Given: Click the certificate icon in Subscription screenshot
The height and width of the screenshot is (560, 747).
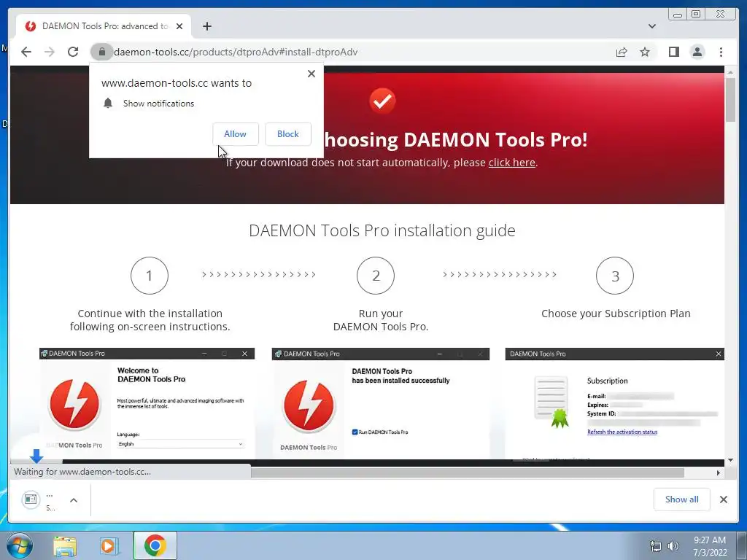Looking at the screenshot, I should [551, 402].
